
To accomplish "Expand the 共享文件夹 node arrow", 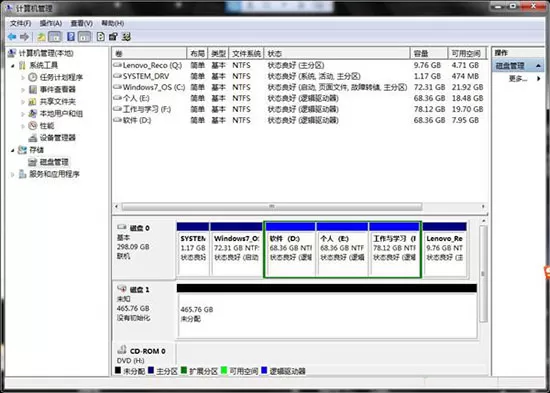I will [23, 102].
